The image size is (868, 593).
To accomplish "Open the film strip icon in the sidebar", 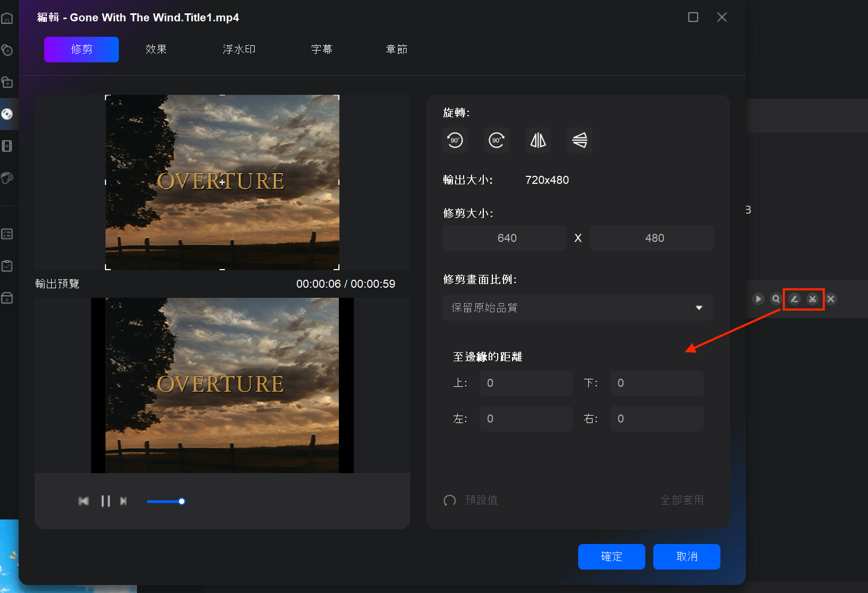I will (7, 146).
